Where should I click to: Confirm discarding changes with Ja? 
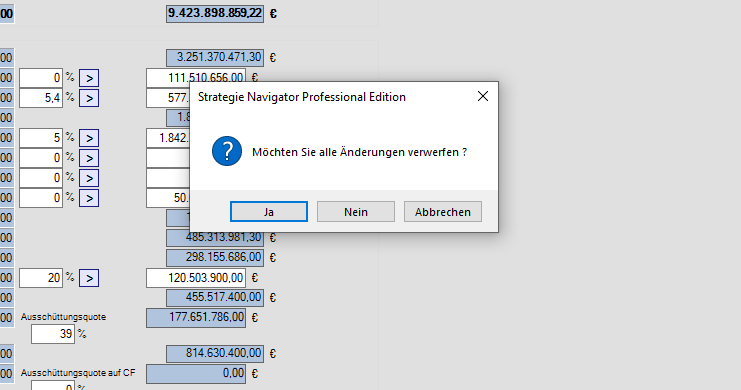(268, 212)
